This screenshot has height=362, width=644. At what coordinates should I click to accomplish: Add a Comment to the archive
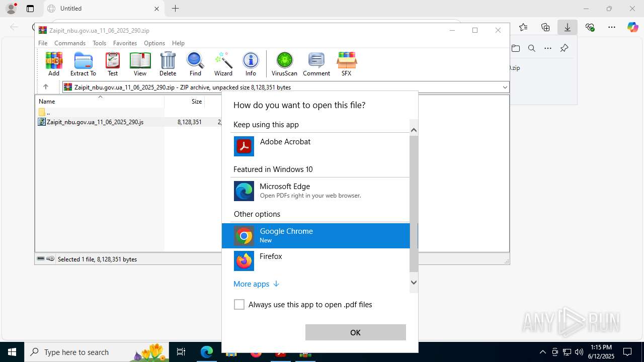tap(316, 64)
